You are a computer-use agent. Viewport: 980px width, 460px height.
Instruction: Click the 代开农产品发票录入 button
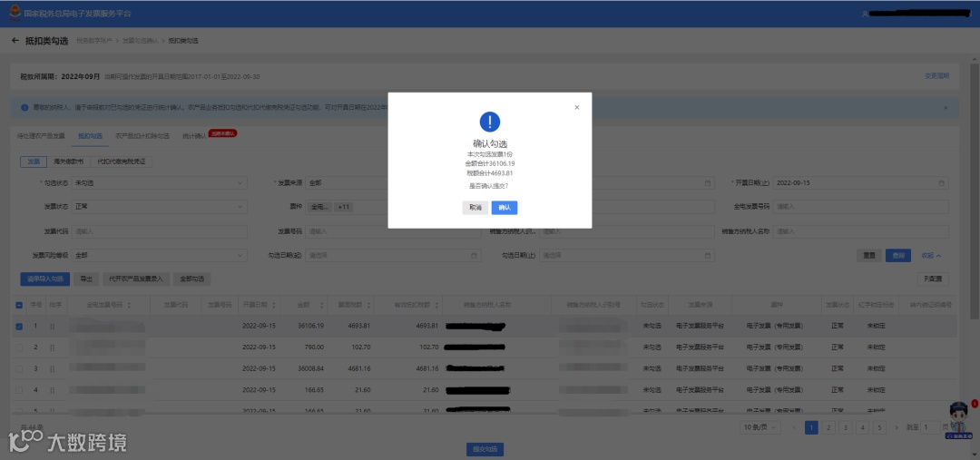click(x=135, y=279)
